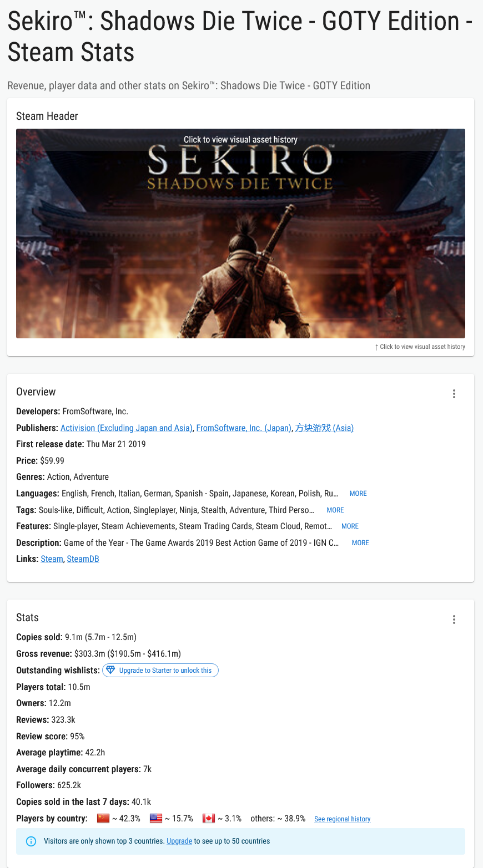Click the info icon in the visitors notice

pyautogui.click(x=32, y=841)
